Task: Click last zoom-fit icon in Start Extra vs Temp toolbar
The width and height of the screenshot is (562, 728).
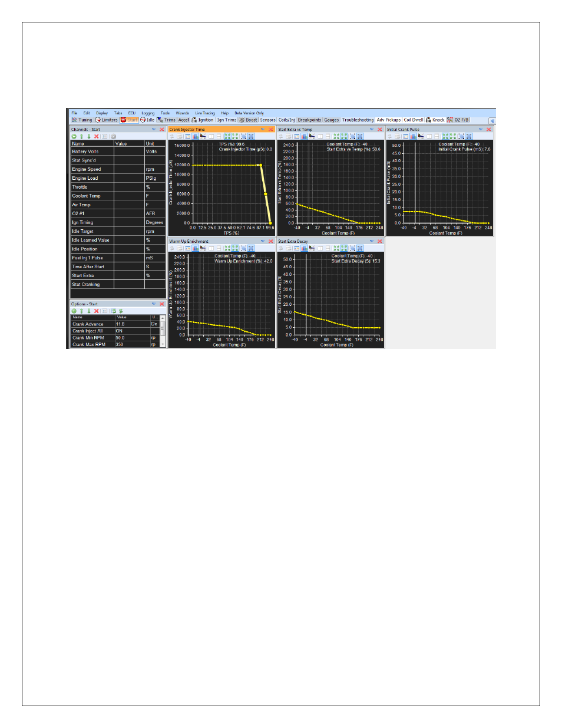Action: point(360,136)
